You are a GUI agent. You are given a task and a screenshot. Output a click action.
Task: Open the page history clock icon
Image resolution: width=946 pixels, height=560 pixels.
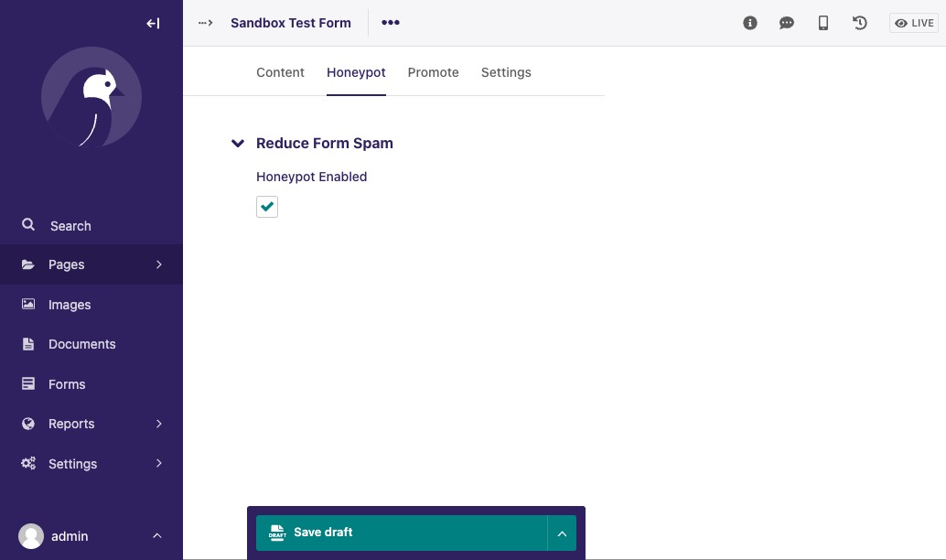coord(860,23)
